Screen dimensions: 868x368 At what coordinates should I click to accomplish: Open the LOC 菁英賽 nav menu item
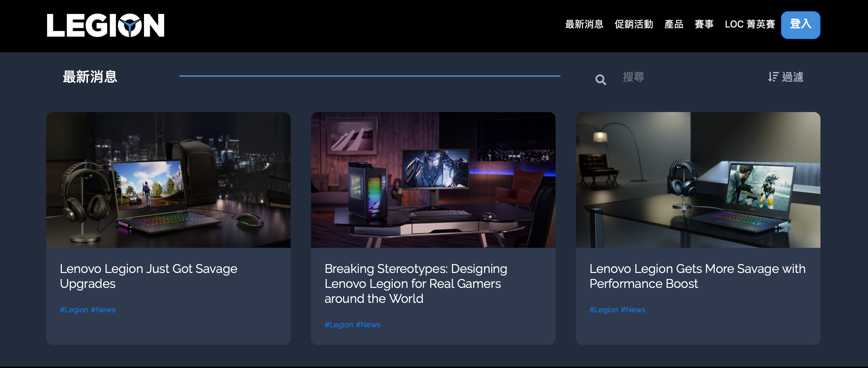tap(750, 24)
